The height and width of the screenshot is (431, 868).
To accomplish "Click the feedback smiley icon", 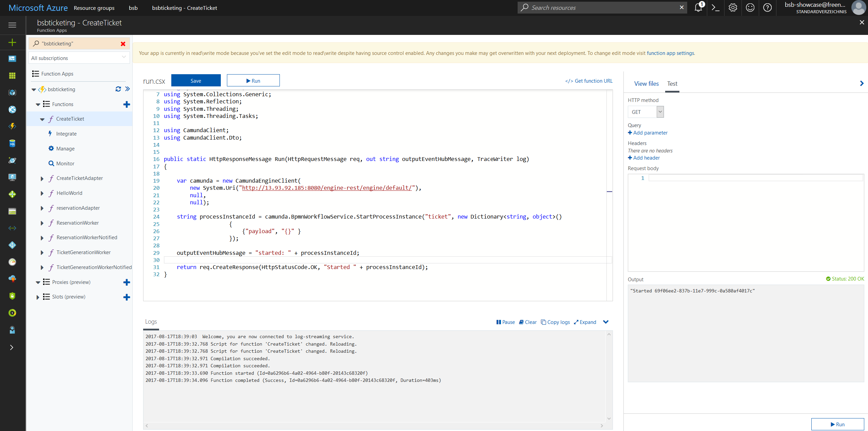I will tap(750, 7).
